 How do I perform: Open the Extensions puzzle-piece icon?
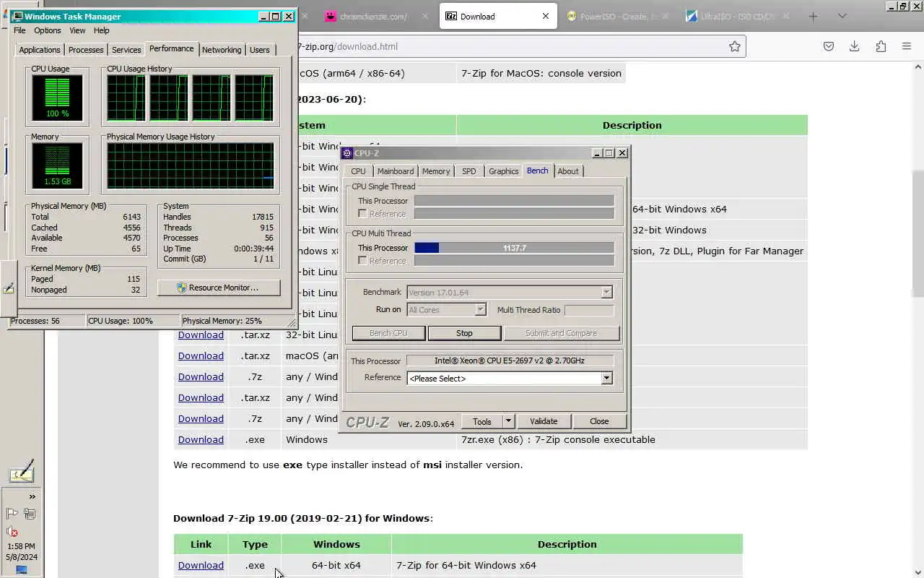pos(881,46)
